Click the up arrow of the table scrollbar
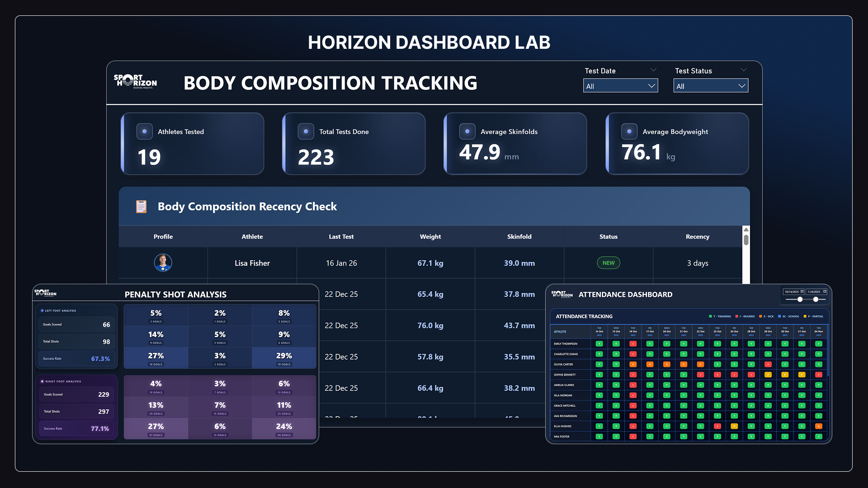 [x=746, y=230]
